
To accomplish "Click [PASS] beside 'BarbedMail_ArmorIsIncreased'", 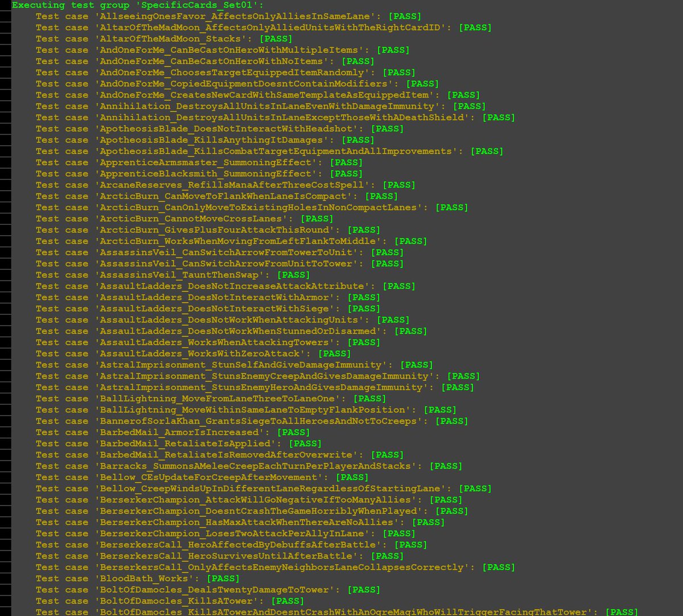I will (294, 432).
